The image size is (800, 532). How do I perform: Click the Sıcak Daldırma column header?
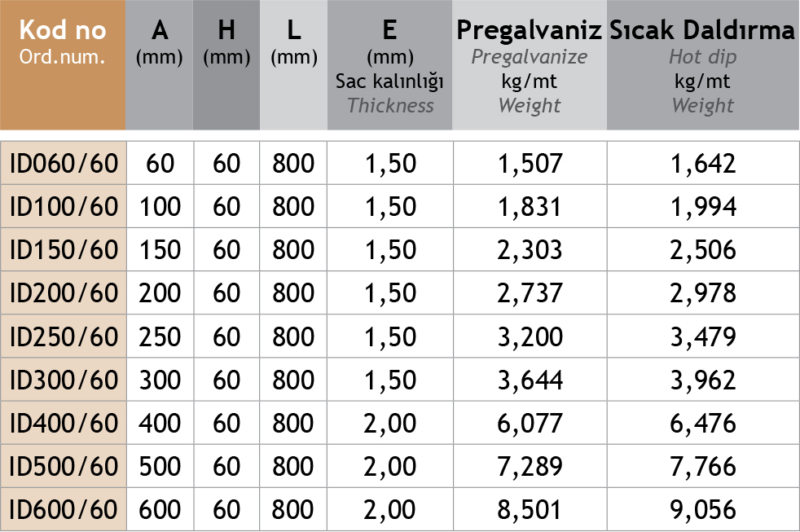click(702, 65)
